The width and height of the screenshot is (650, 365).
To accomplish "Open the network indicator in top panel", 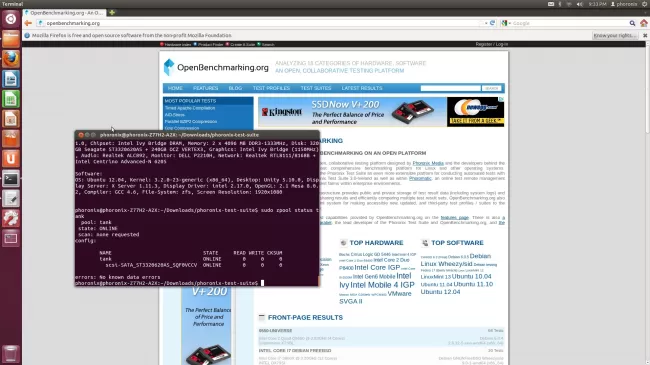I will [569, 4].
